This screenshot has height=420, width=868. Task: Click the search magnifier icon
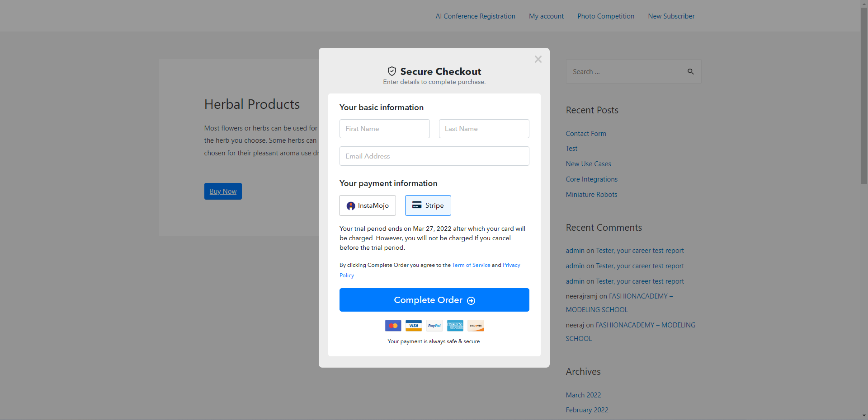pos(690,71)
